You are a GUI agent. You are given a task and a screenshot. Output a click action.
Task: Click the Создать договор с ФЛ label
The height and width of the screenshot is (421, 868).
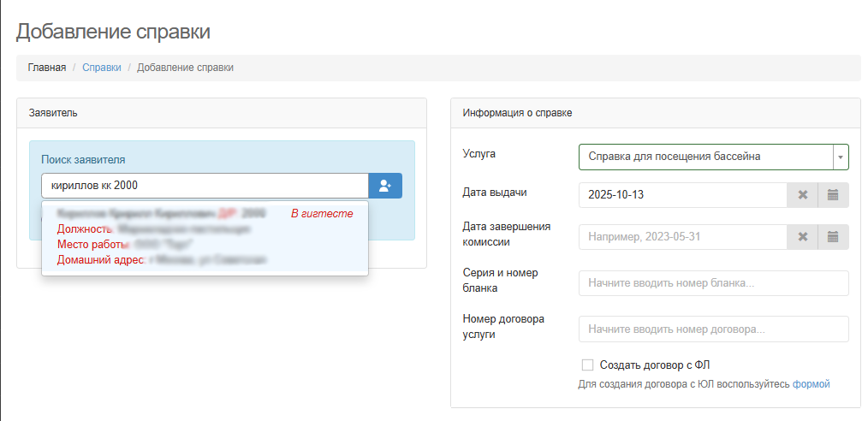pyautogui.click(x=655, y=365)
